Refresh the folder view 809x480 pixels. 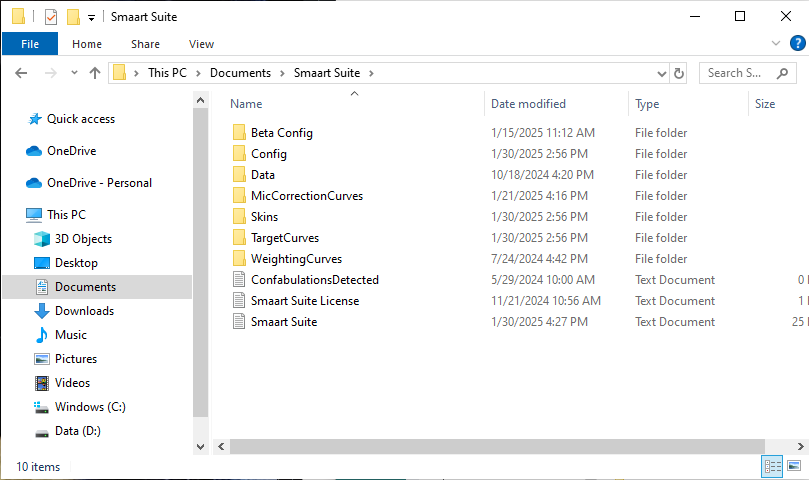[x=678, y=73]
